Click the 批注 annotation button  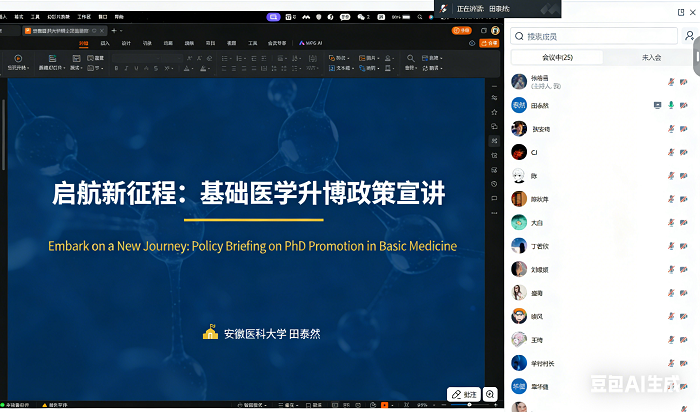tap(464, 394)
